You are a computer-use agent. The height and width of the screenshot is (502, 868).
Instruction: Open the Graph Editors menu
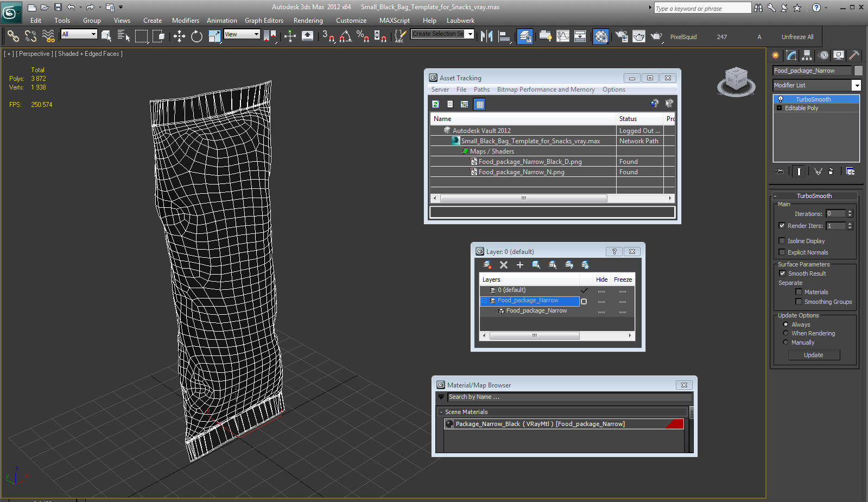[x=264, y=21]
